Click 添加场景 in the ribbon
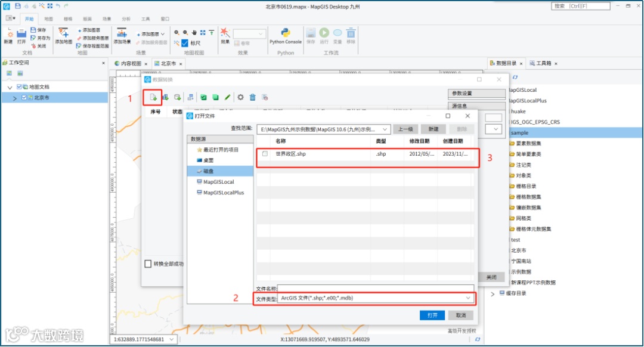The height and width of the screenshot is (347, 644). pyautogui.click(x=122, y=36)
